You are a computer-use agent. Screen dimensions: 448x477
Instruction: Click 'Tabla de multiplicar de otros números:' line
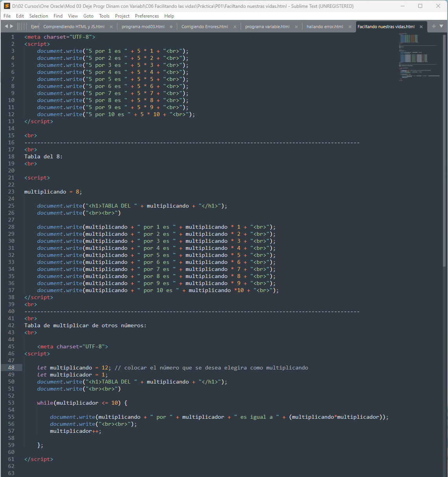click(x=85, y=325)
